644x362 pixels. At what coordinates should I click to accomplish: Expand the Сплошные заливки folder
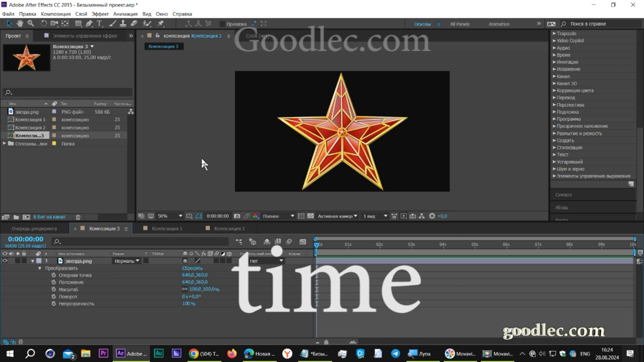click(x=4, y=144)
